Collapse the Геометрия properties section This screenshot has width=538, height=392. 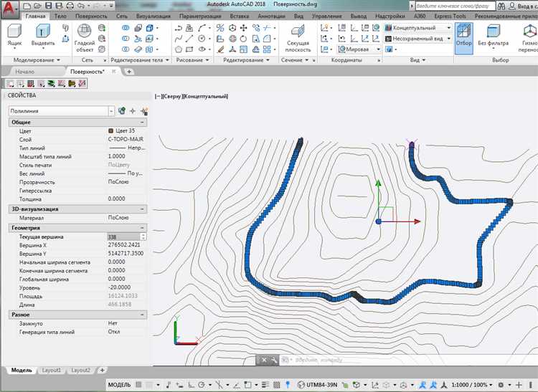point(142,228)
